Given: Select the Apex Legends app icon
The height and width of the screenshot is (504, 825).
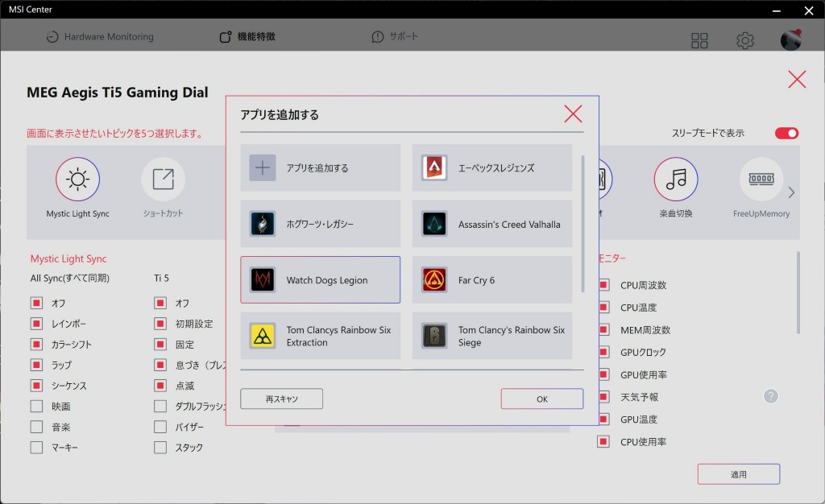Looking at the screenshot, I should point(434,167).
